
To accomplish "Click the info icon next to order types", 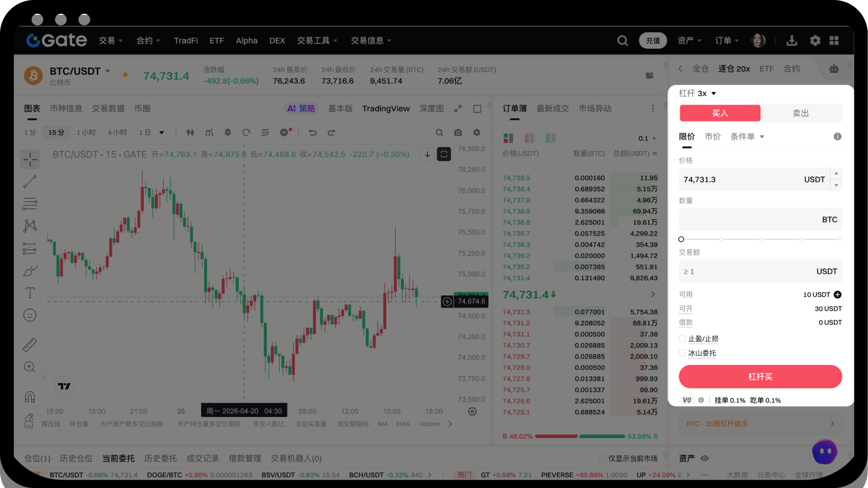I will (x=837, y=137).
